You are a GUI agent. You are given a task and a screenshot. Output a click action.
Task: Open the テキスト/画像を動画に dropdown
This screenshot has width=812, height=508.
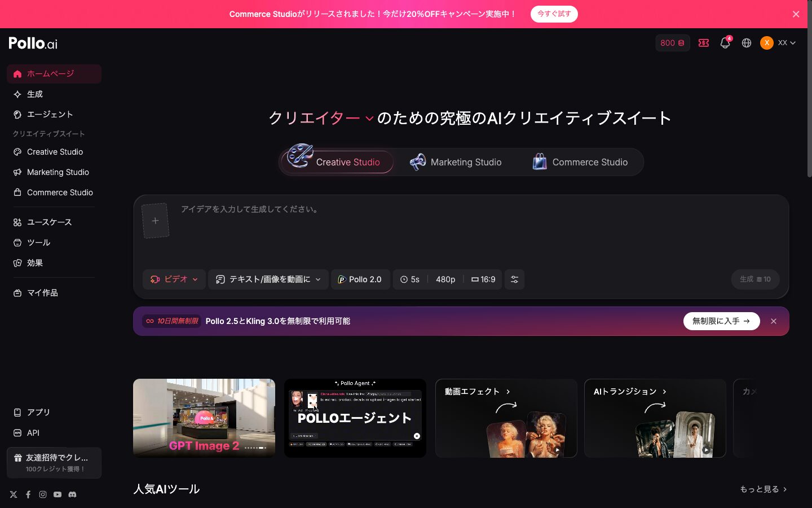click(x=268, y=279)
